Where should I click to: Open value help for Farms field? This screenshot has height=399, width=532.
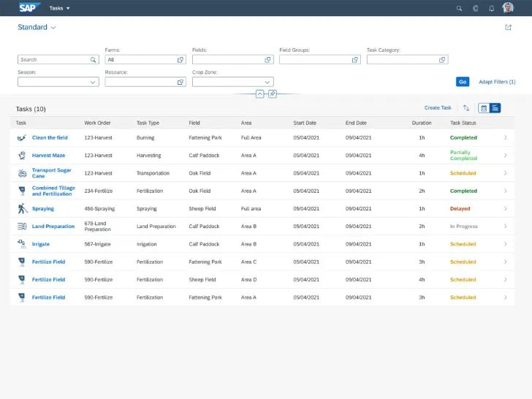tap(180, 60)
